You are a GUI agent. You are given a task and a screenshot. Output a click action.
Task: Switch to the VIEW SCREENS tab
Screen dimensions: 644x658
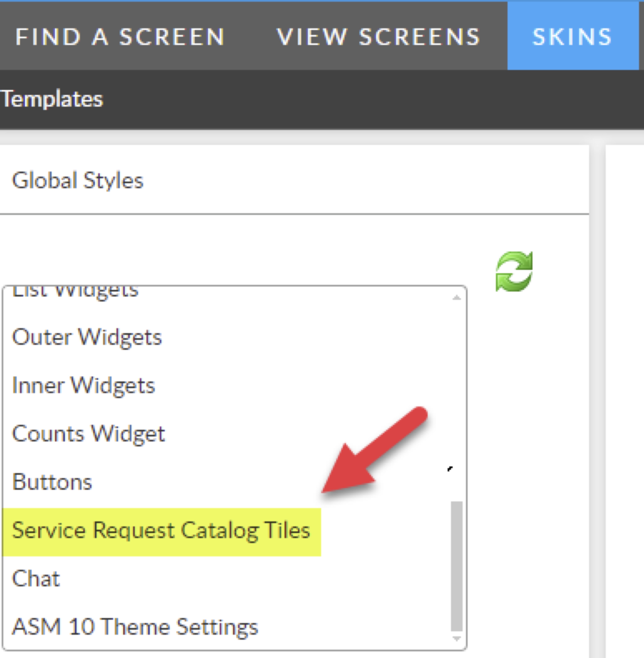pos(378,37)
